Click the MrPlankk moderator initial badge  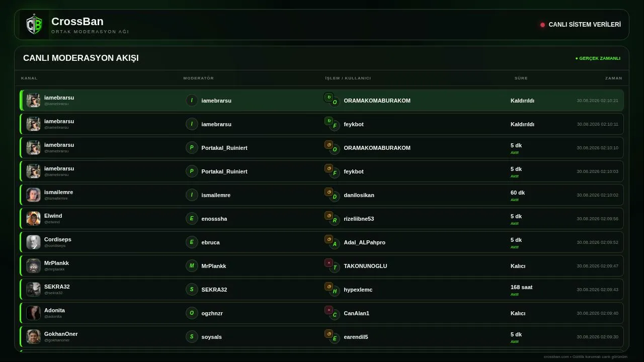[192, 266]
